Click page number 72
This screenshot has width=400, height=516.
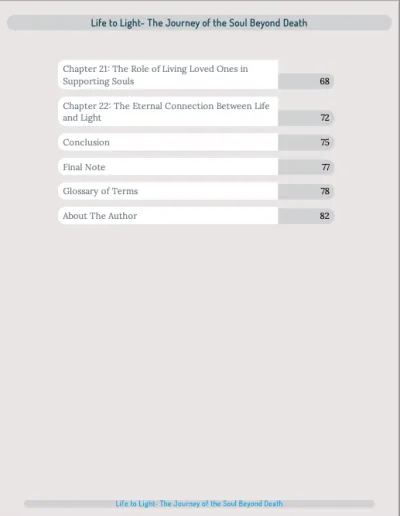[325, 118]
